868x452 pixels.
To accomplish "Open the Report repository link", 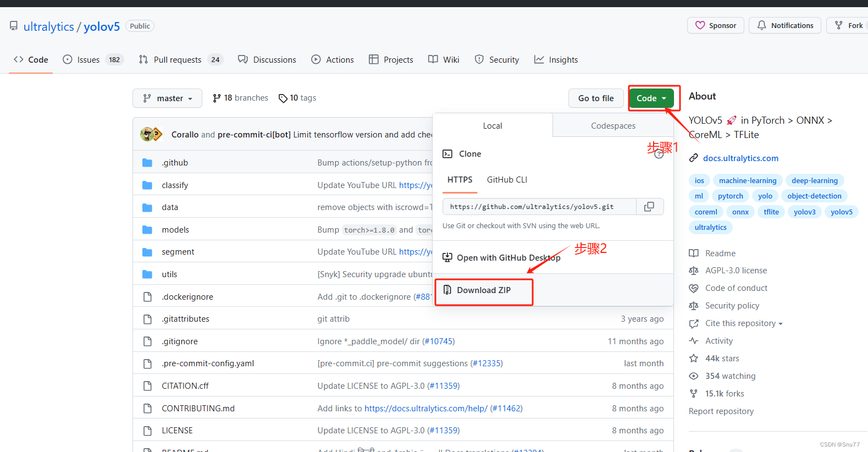I will [721, 411].
